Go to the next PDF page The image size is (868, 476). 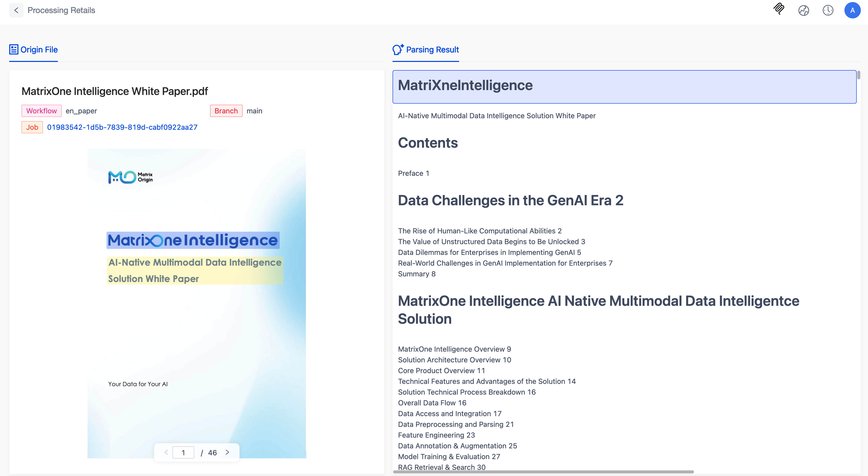click(227, 452)
